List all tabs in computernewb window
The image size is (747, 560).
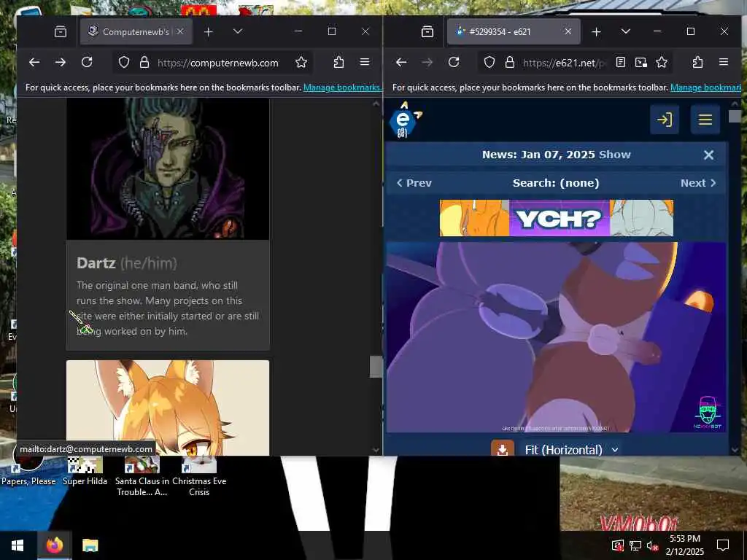click(x=238, y=31)
